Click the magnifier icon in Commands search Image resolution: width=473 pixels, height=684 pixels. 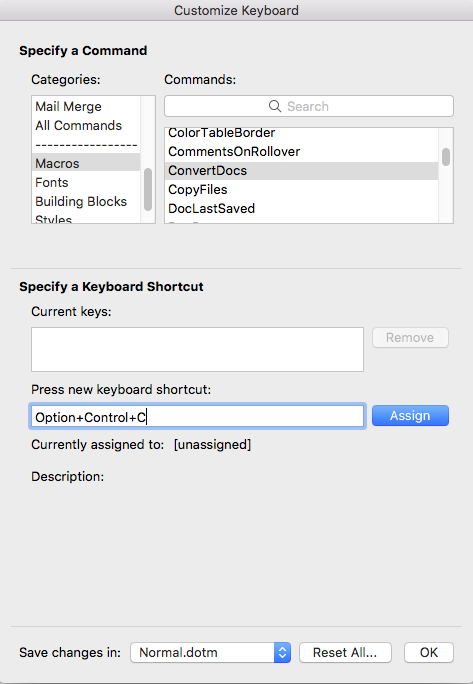274,106
